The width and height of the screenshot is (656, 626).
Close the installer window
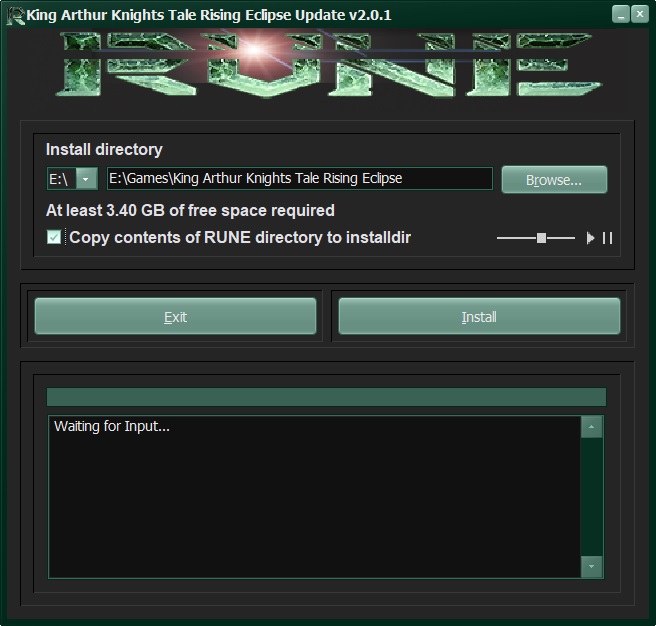640,14
